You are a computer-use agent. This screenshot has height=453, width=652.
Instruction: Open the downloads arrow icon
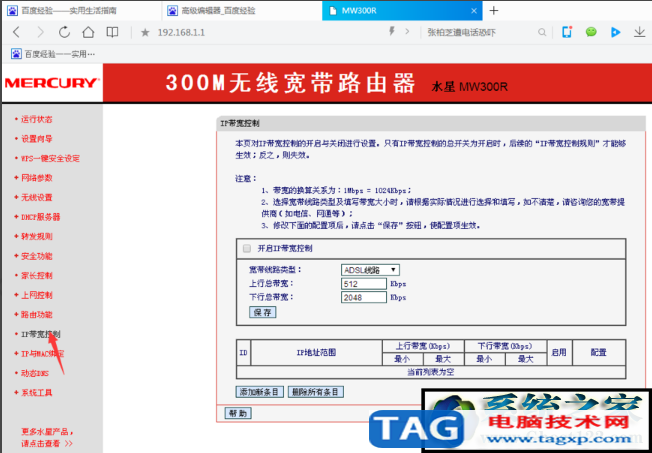coord(640,32)
